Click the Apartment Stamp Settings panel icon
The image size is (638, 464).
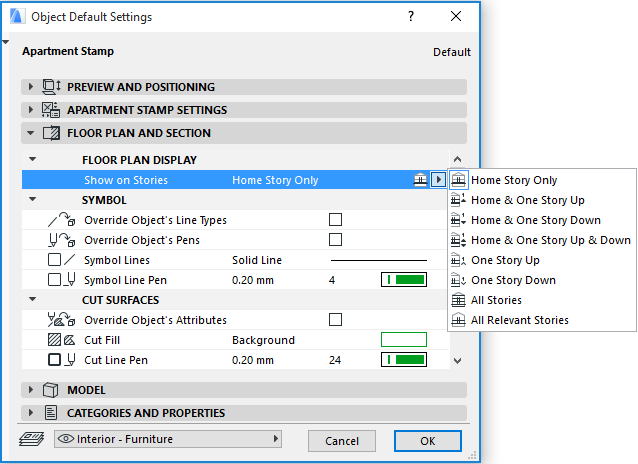(52, 110)
